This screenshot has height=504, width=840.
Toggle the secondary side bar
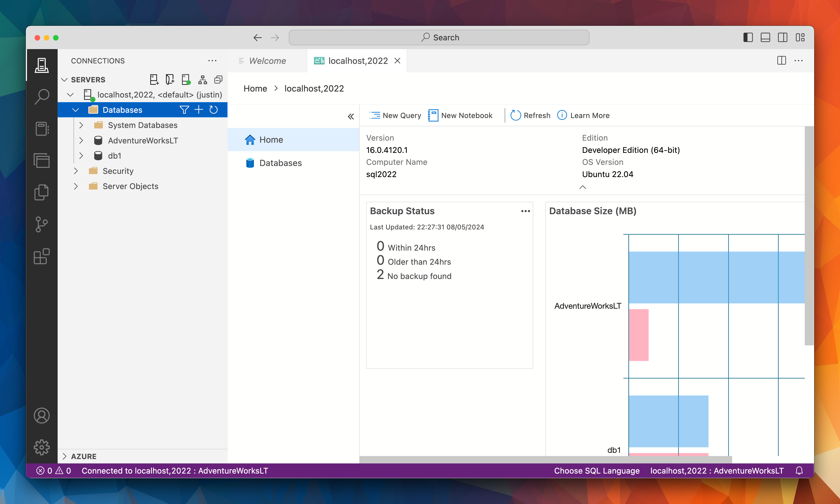pyautogui.click(x=783, y=37)
